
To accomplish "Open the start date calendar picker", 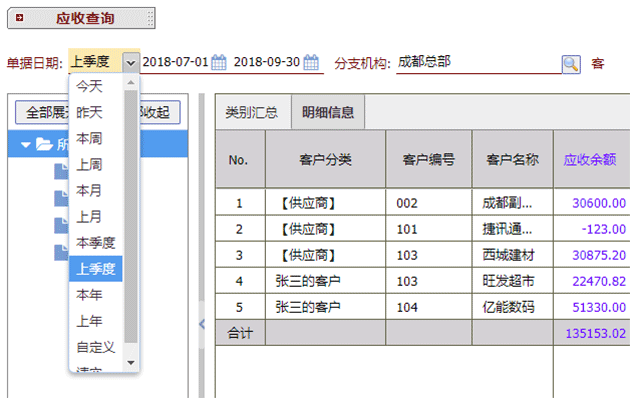I will point(219,62).
